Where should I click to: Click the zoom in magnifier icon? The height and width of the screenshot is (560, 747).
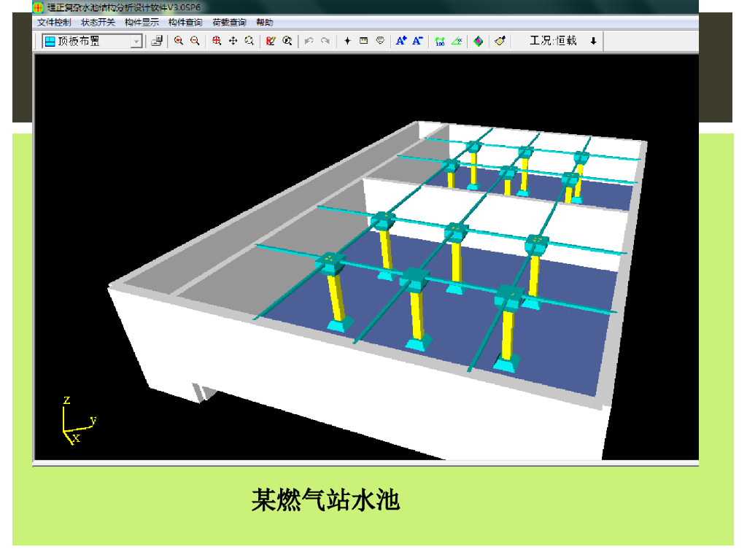point(179,41)
